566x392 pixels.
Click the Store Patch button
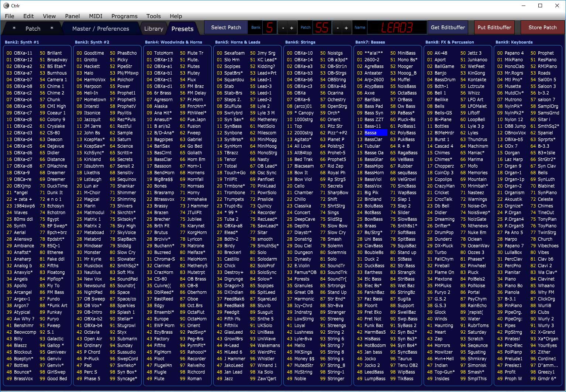542,27
